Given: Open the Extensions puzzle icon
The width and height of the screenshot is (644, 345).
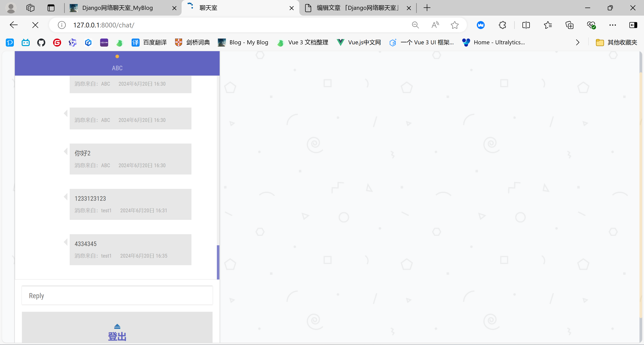Looking at the screenshot, I should pyautogui.click(x=502, y=25).
